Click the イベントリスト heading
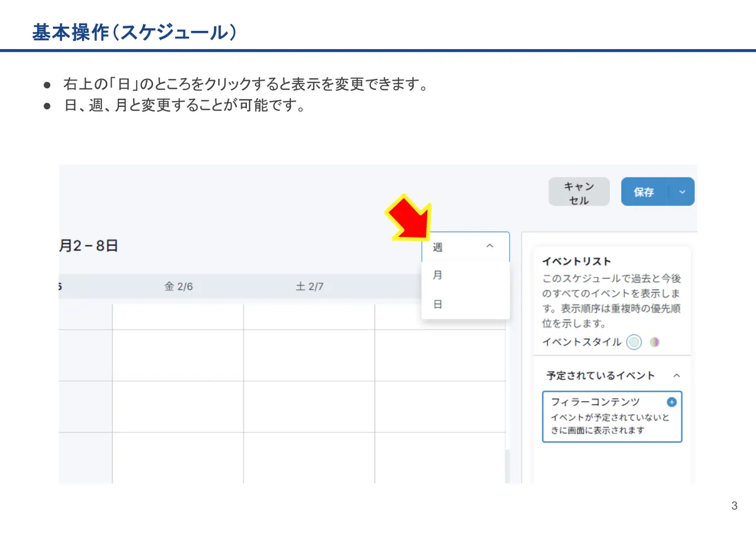The image size is (756, 535). (x=576, y=262)
